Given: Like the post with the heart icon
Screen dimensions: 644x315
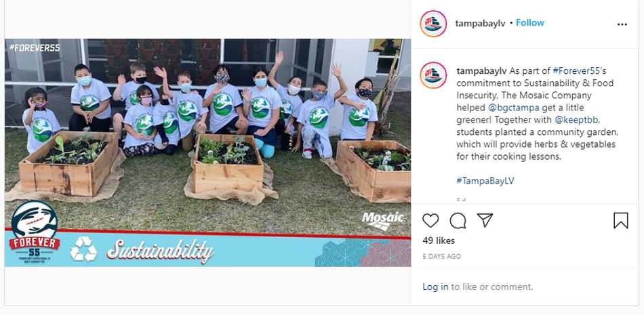Looking at the screenshot, I should (430, 221).
